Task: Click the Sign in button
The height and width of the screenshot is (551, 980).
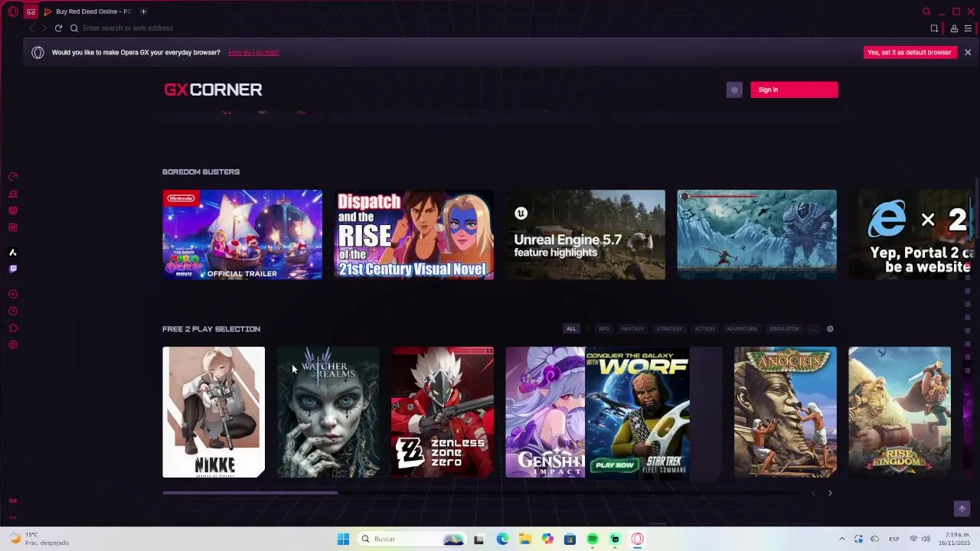Action: pyautogui.click(x=794, y=90)
